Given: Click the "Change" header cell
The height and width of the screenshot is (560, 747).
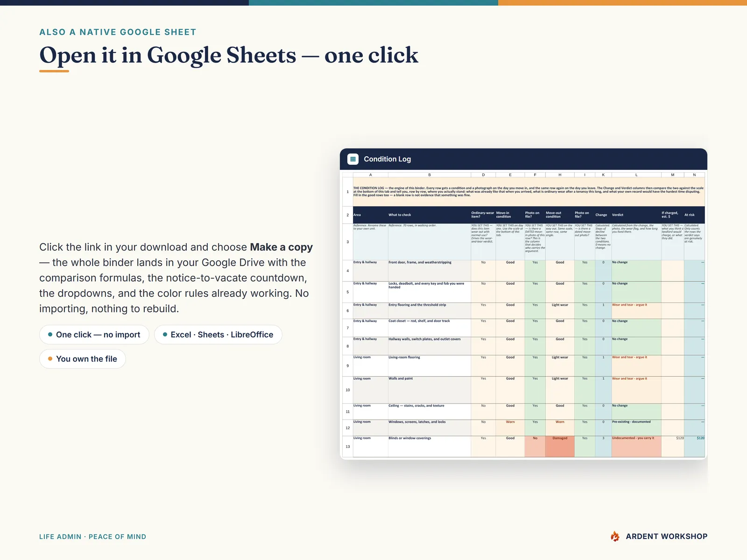Looking at the screenshot, I should pyautogui.click(x=603, y=215).
